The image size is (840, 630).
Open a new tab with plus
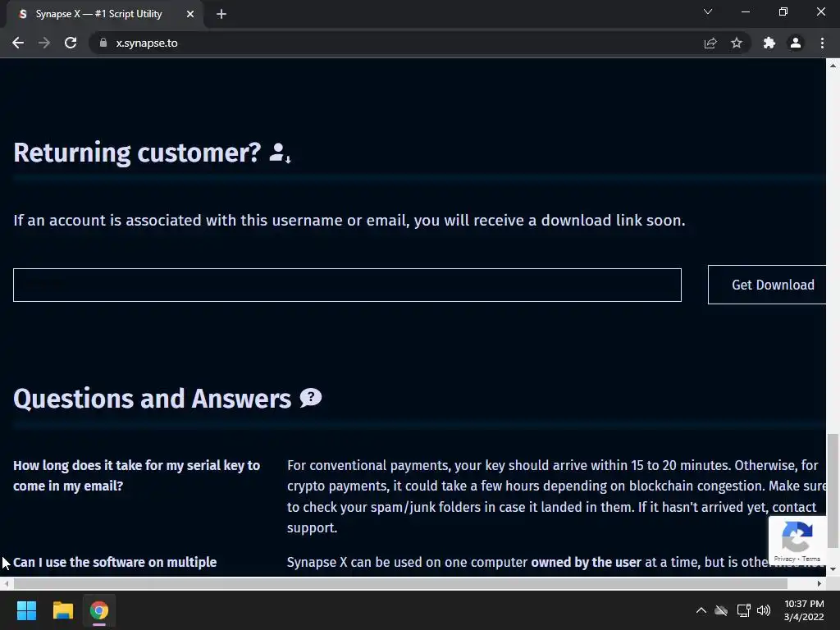pyautogui.click(x=221, y=14)
